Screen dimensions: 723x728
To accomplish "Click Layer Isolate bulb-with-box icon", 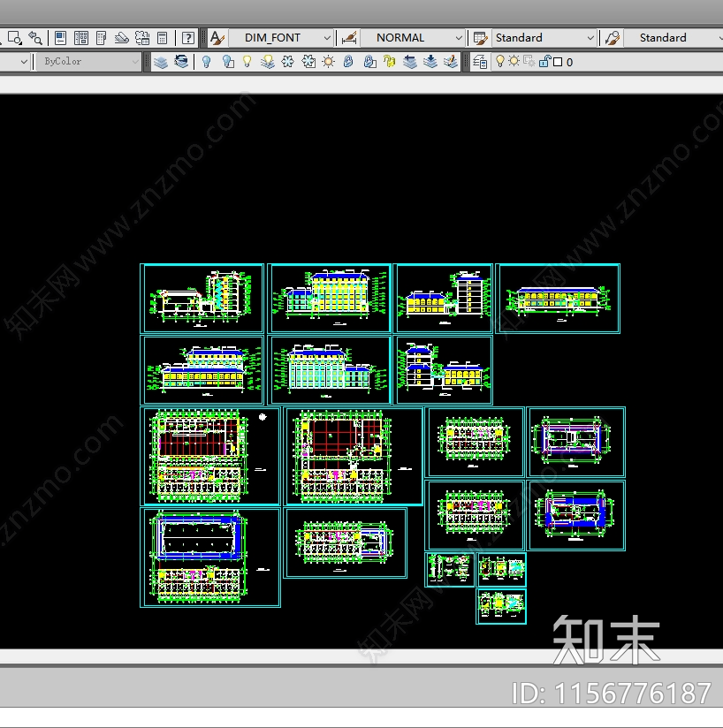I will point(227,62).
